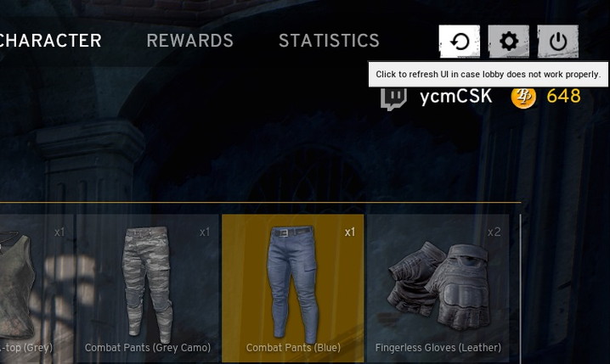Click the power exit icon
The width and height of the screenshot is (610, 364).
558,42
